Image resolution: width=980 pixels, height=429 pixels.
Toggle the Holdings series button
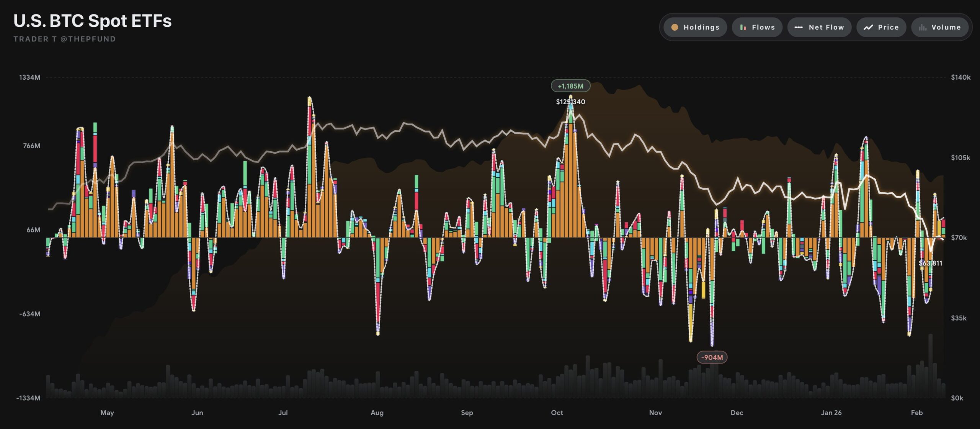pos(695,27)
